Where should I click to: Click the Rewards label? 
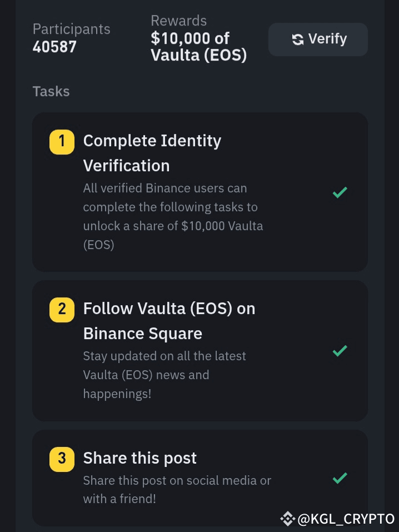click(x=178, y=21)
